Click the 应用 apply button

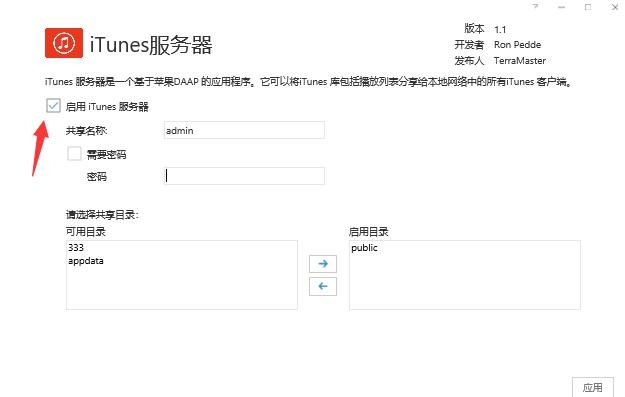pos(593,387)
